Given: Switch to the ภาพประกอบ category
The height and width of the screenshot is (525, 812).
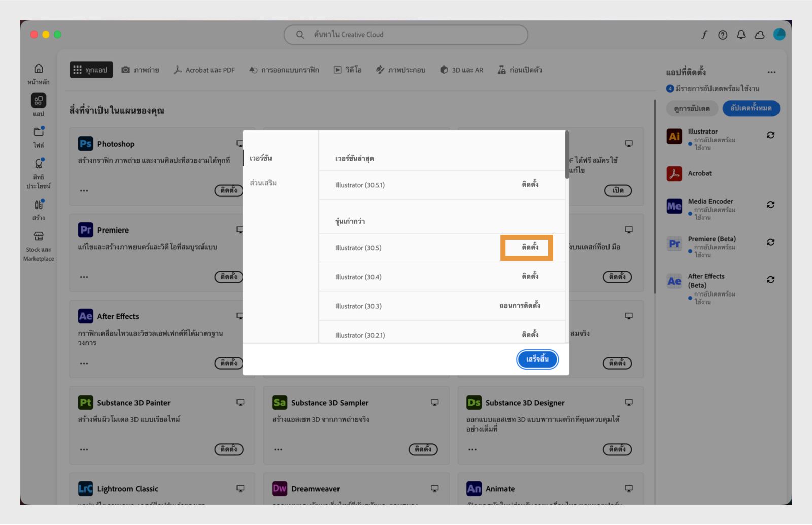Looking at the screenshot, I should point(401,70).
